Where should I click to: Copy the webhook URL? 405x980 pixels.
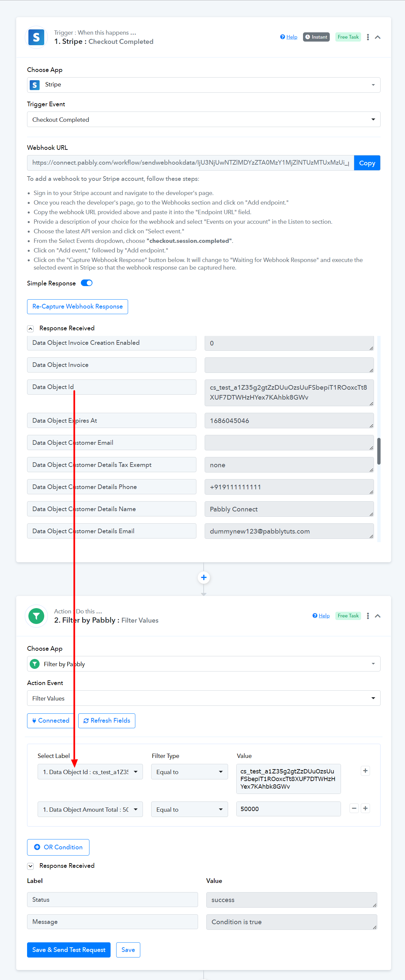(x=367, y=163)
